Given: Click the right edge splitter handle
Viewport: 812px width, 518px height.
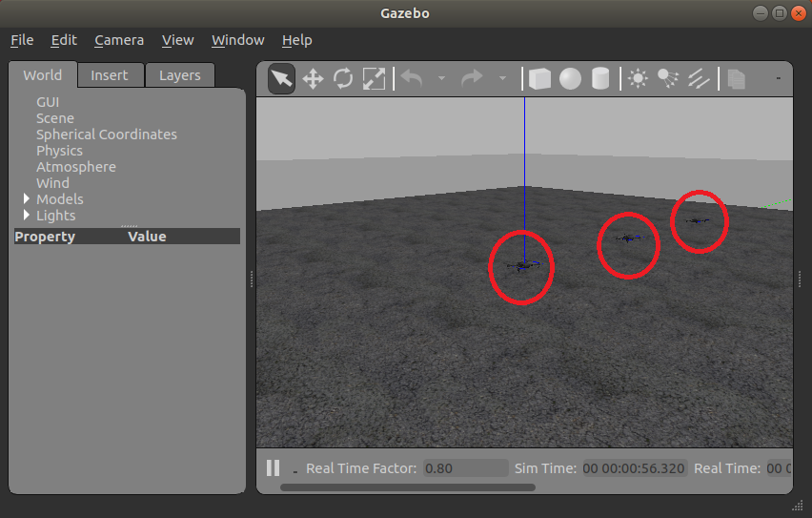Looking at the screenshot, I should 800,279.
